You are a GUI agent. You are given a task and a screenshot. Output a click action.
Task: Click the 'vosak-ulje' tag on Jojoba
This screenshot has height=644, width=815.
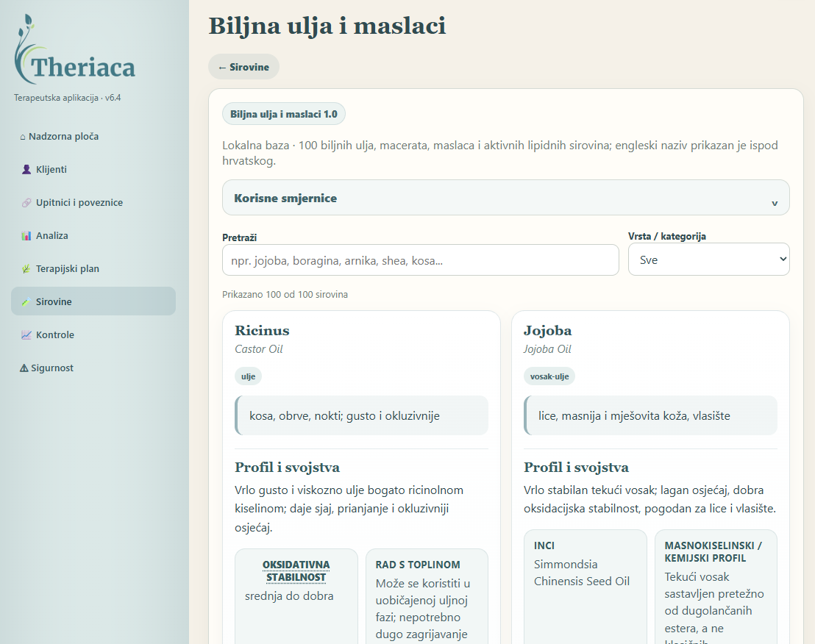(x=549, y=376)
